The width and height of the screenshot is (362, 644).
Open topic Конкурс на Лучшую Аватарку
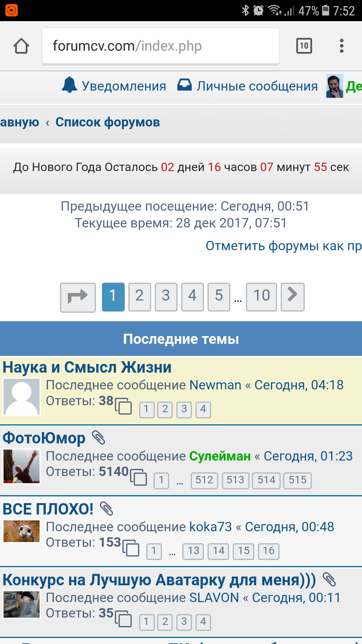click(159, 580)
